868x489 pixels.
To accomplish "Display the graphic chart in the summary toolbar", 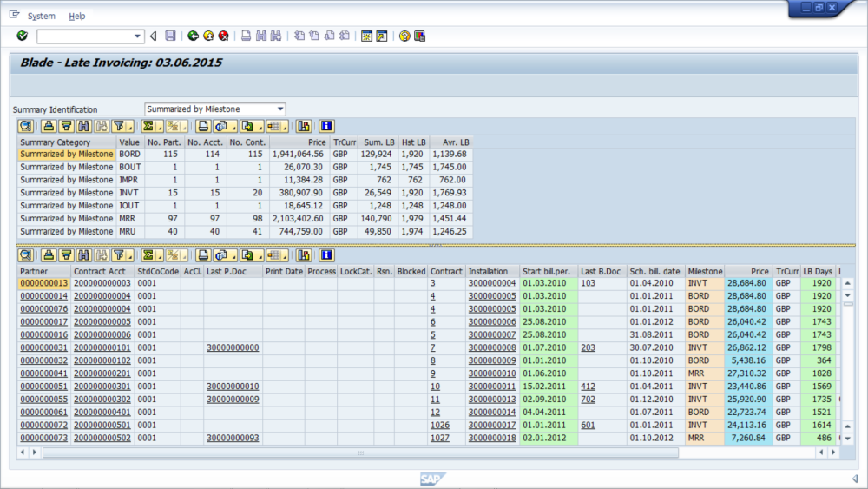I will coord(303,126).
